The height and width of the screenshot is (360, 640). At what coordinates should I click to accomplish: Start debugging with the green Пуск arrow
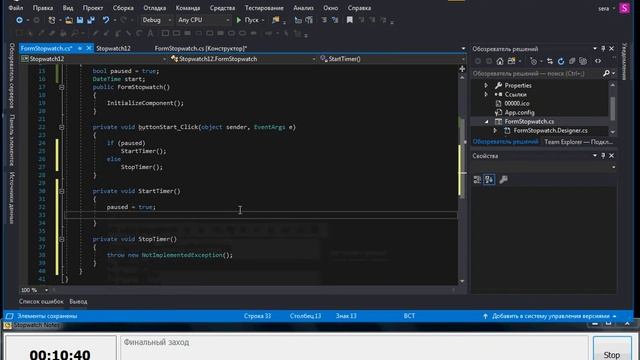[239, 20]
